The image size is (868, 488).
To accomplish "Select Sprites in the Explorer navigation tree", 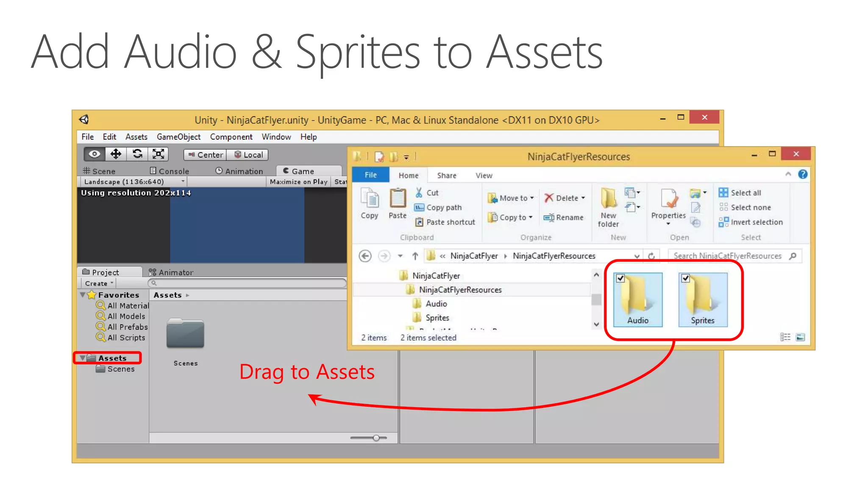I will click(431, 318).
